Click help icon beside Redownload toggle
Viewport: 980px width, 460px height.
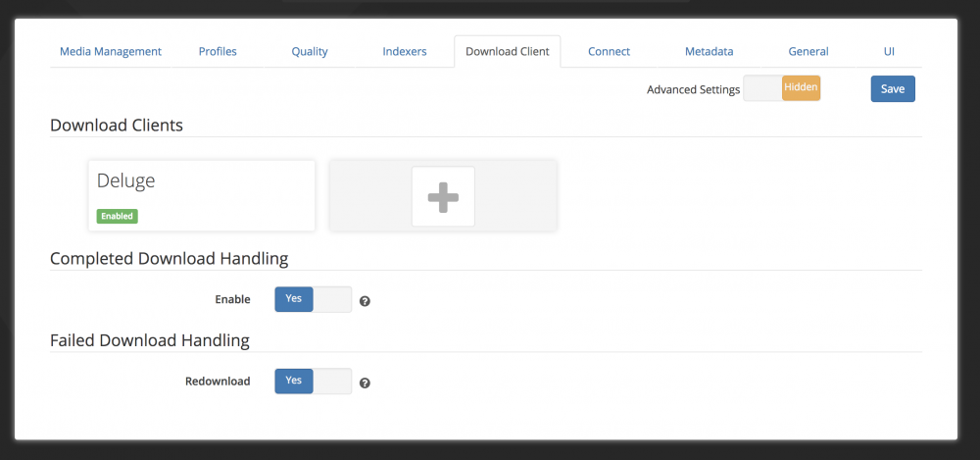coord(365,383)
